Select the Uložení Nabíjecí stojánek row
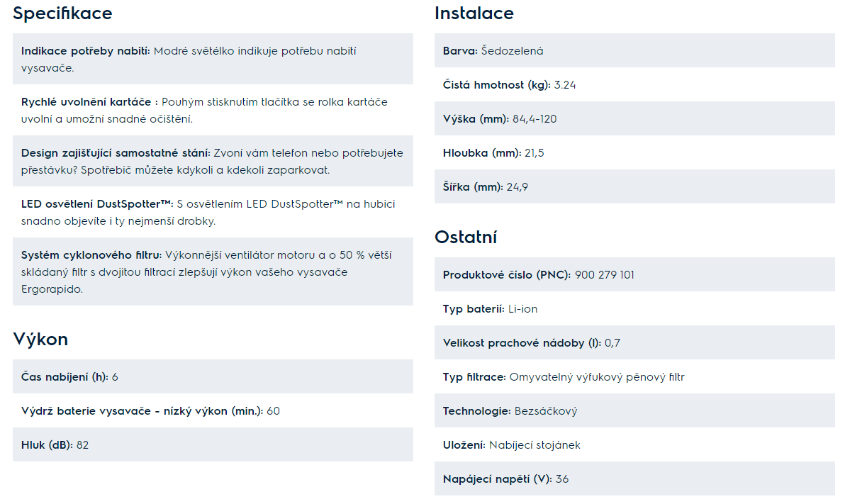Screen dimensions: 845x504 point(635,444)
